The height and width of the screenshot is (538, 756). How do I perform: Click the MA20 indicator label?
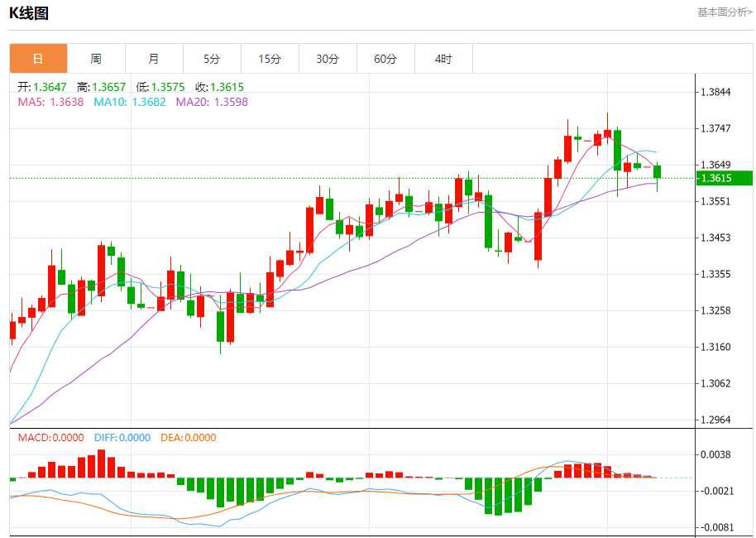[212, 102]
